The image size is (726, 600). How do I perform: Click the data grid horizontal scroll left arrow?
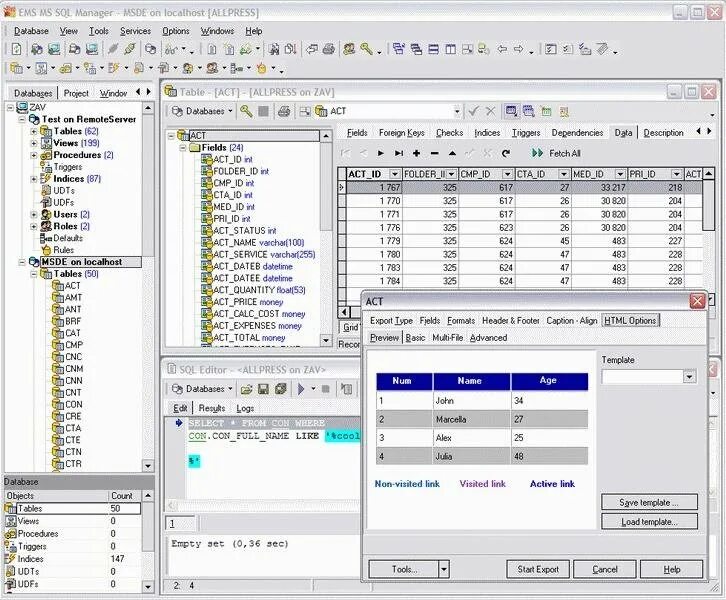coord(344,312)
